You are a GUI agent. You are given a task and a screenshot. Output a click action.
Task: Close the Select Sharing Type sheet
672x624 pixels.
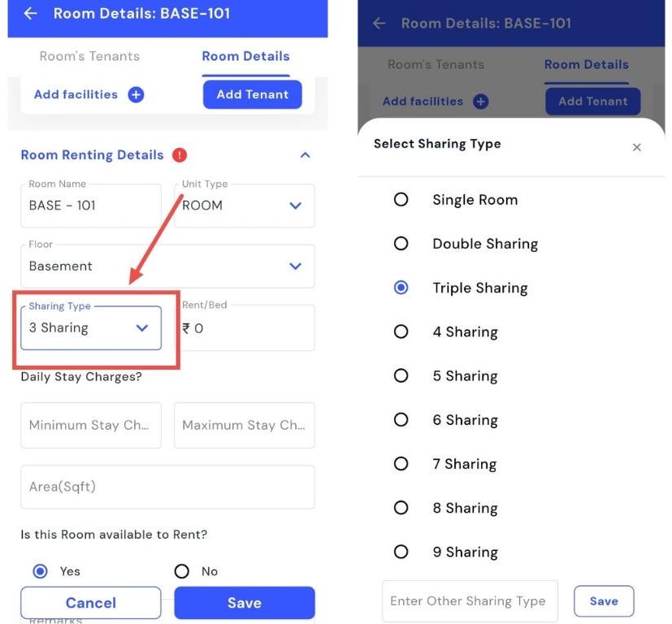coord(636,147)
